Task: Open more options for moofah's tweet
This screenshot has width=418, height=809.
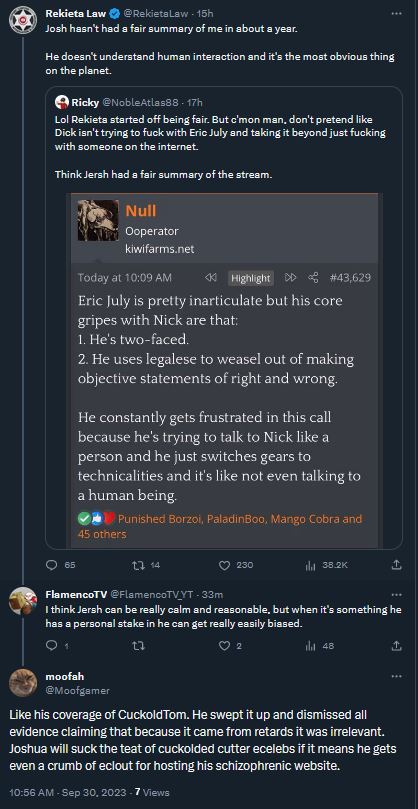Action: click(396, 676)
